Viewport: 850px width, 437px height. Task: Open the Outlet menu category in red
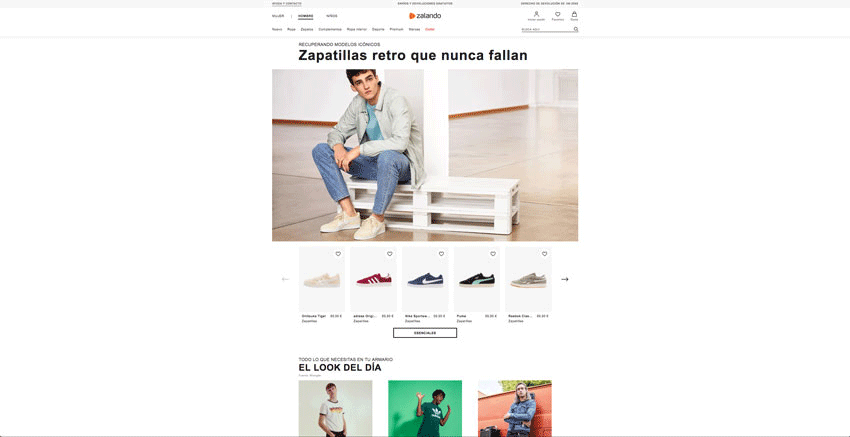click(430, 29)
